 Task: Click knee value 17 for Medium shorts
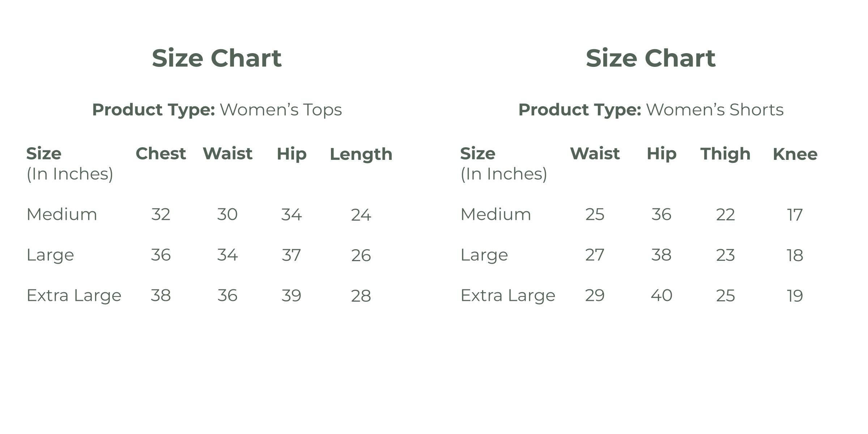(795, 215)
